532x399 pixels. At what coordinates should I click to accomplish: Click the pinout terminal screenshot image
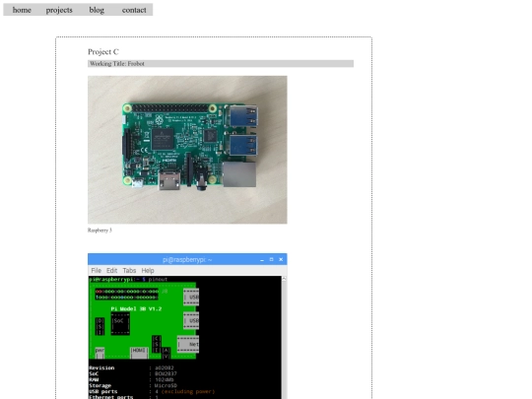pos(187,326)
